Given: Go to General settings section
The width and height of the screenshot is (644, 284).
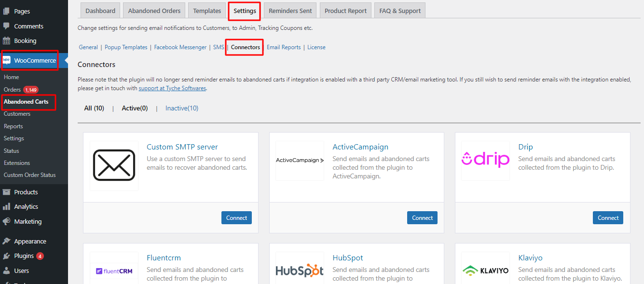Looking at the screenshot, I should pyautogui.click(x=88, y=47).
